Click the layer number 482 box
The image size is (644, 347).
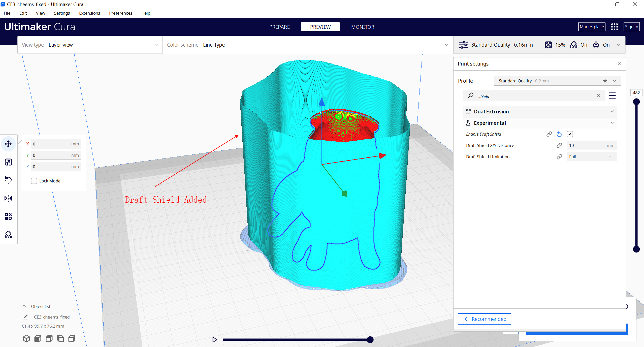(x=636, y=93)
